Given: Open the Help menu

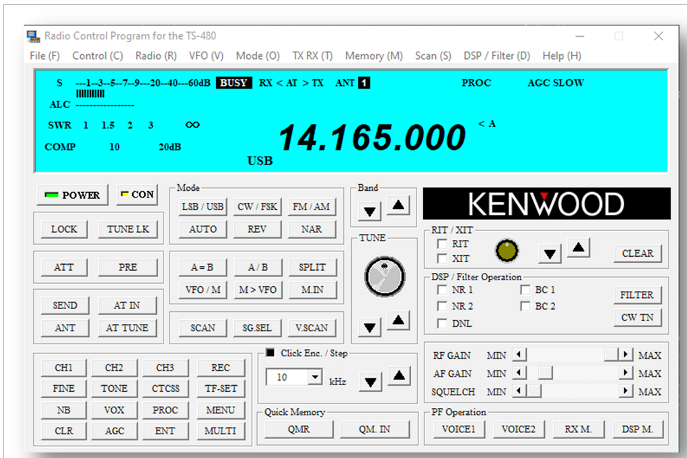Looking at the screenshot, I should tap(562, 56).
